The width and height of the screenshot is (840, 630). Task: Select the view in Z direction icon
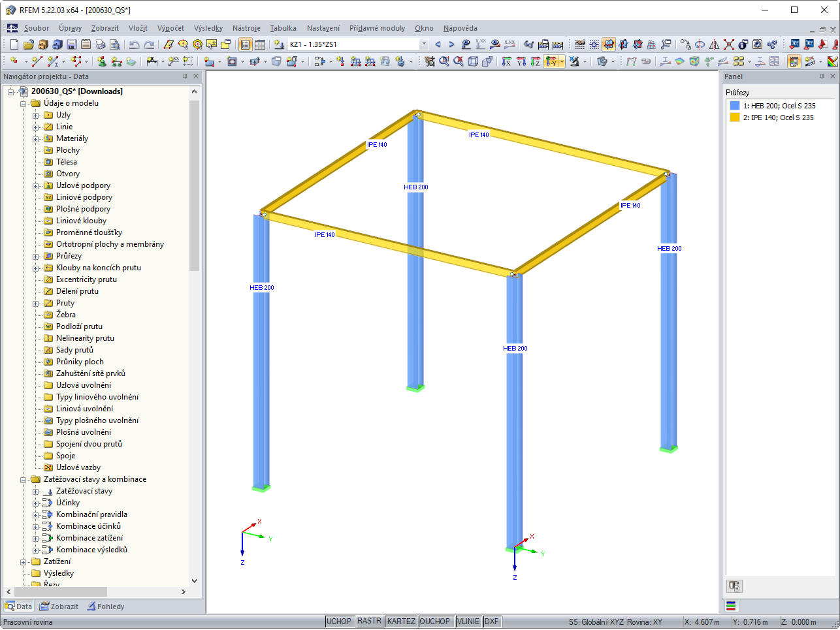pyautogui.click(x=535, y=61)
